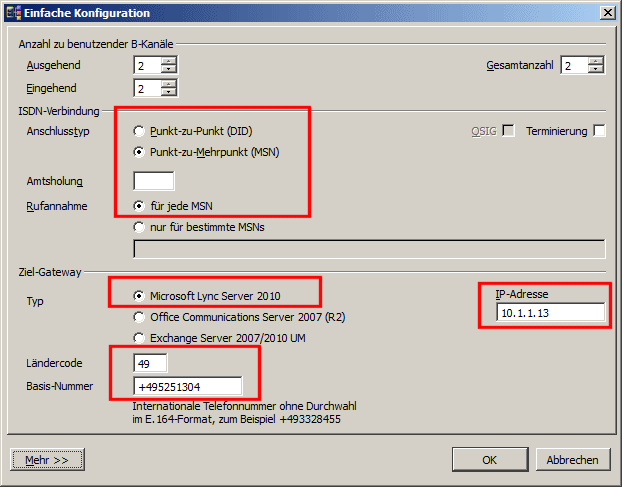Click the Anzahl zu benutzender B-Kanäle heading
Screen dimensions: 622x487
(96, 44)
